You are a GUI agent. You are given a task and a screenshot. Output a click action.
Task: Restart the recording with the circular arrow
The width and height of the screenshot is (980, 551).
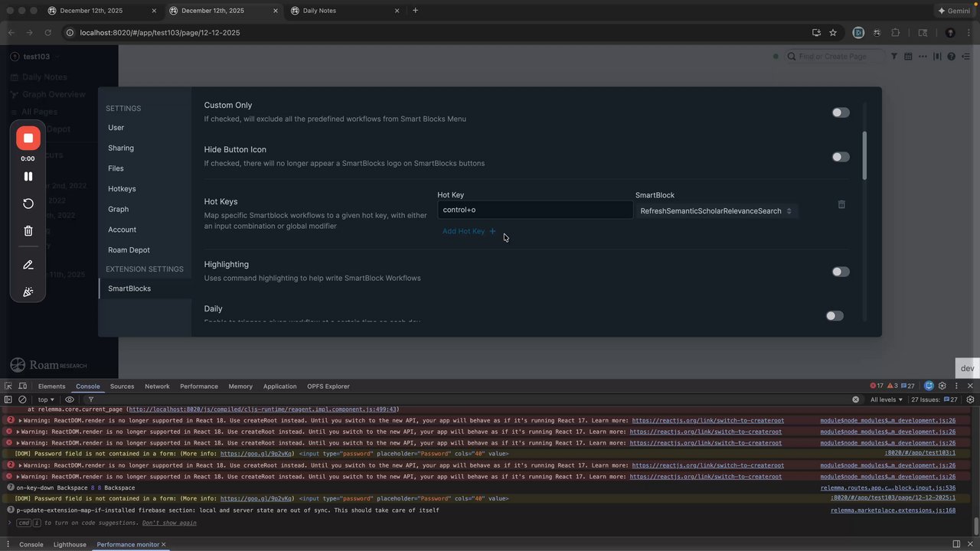28,204
